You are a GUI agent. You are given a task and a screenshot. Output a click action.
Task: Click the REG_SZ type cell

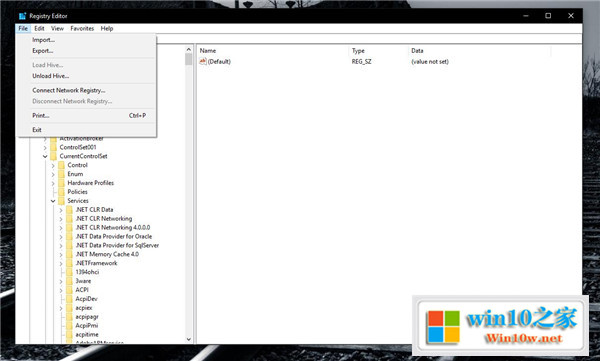click(x=362, y=61)
